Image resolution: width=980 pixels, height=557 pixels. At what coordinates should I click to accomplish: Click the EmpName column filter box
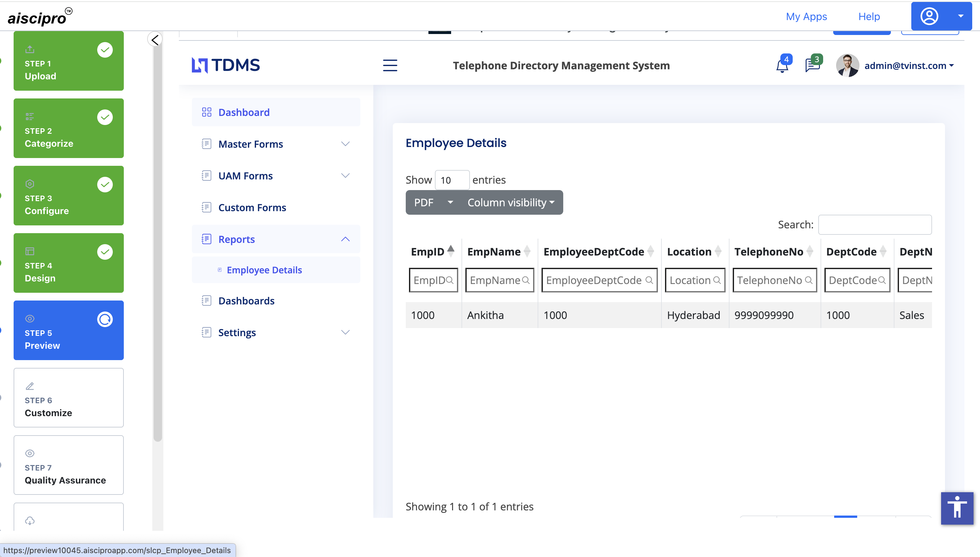click(500, 280)
